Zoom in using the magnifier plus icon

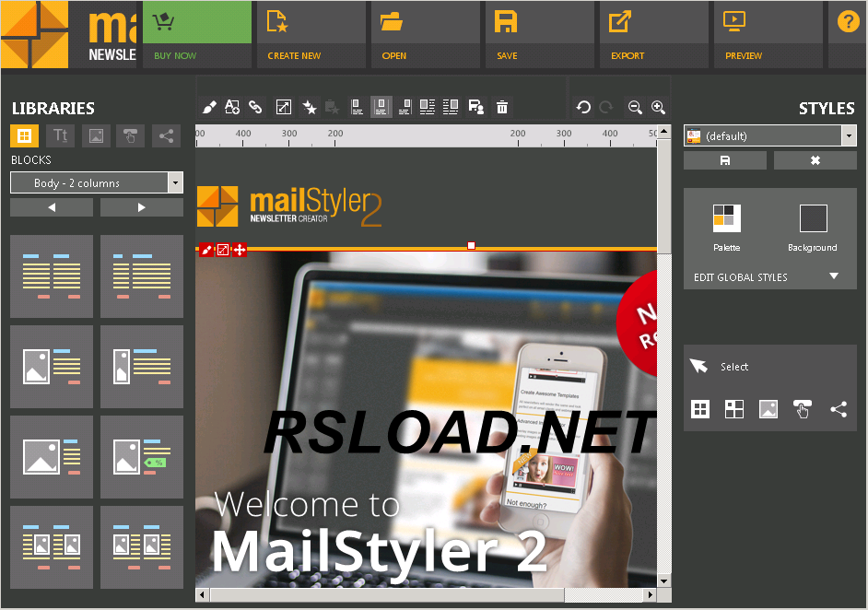[658, 107]
